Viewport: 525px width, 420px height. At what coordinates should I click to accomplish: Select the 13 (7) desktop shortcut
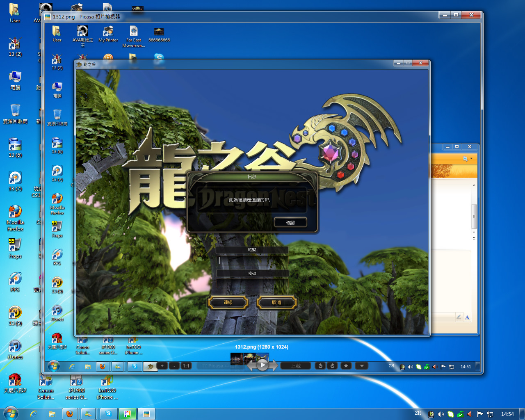tap(15, 181)
